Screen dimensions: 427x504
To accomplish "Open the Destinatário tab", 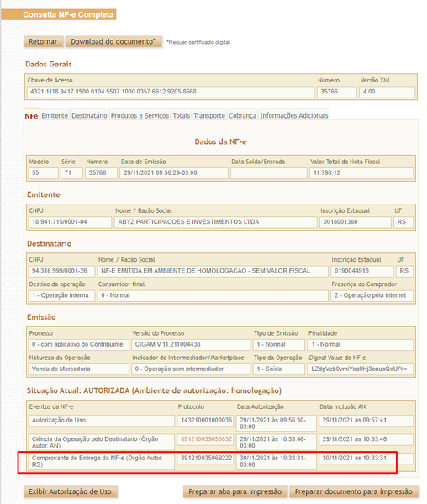I will point(89,115).
